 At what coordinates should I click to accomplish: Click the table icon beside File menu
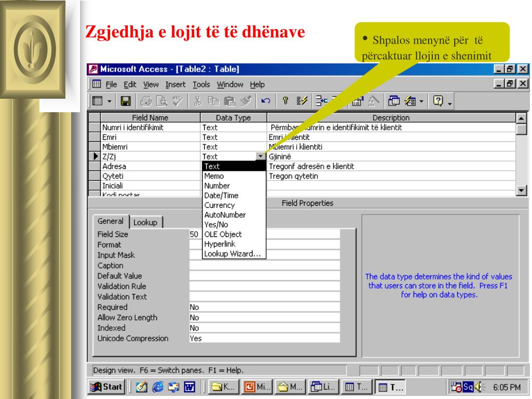(x=97, y=84)
